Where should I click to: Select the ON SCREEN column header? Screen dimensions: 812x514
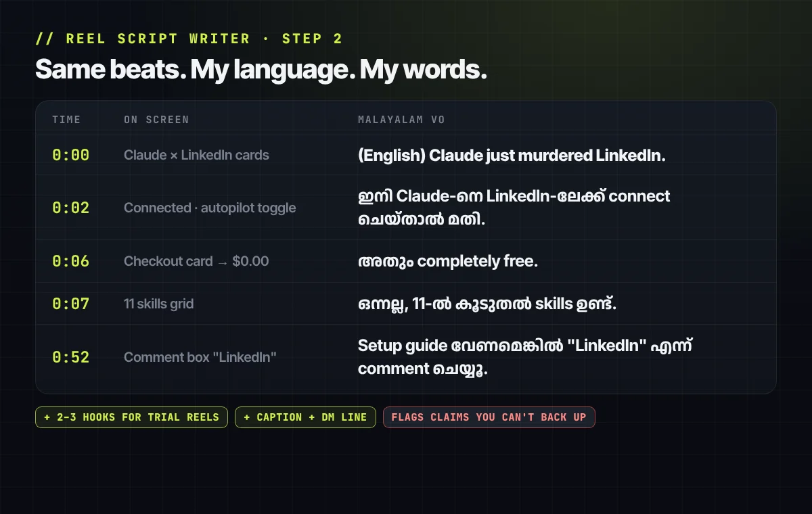(x=156, y=120)
